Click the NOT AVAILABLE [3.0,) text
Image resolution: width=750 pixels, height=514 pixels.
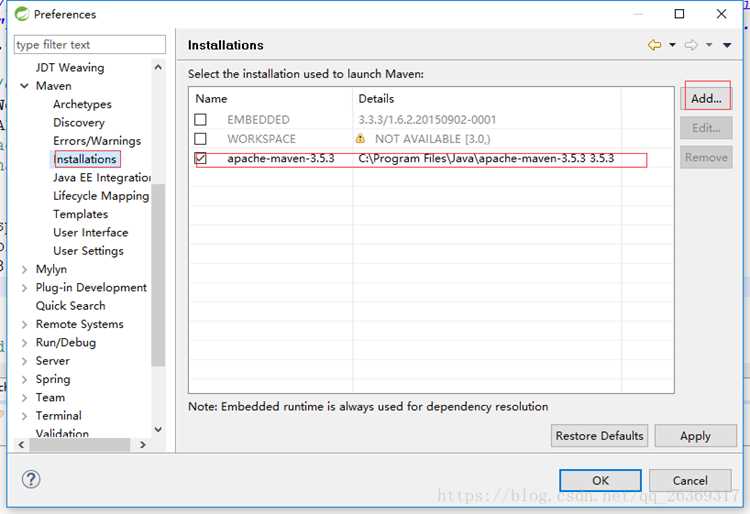pyautogui.click(x=432, y=139)
